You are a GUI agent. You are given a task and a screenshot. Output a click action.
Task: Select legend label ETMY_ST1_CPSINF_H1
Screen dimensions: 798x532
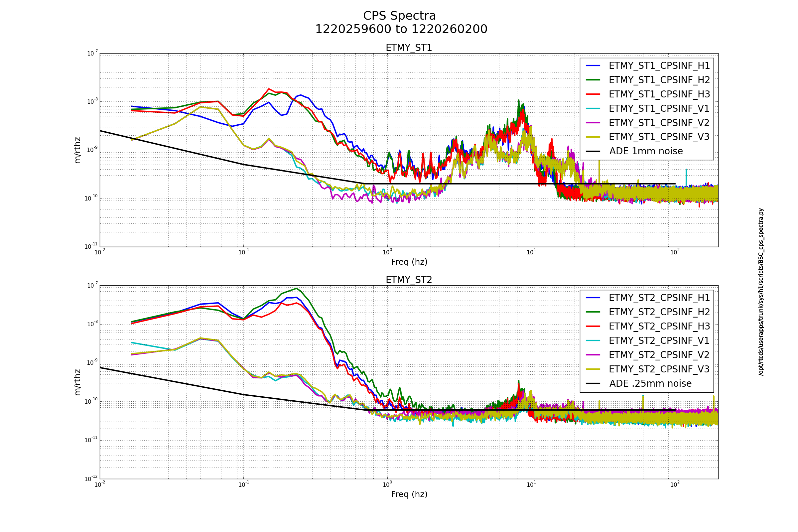click(x=659, y=66)
